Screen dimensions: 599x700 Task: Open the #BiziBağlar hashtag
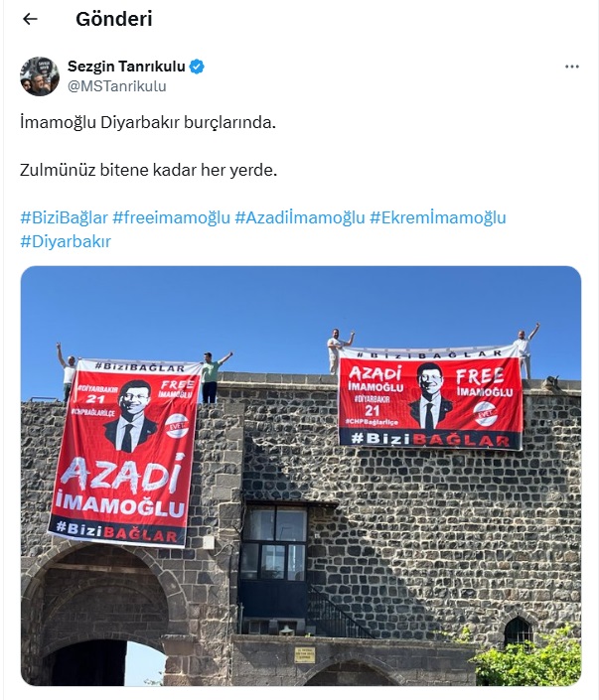(x=64, y=217)
